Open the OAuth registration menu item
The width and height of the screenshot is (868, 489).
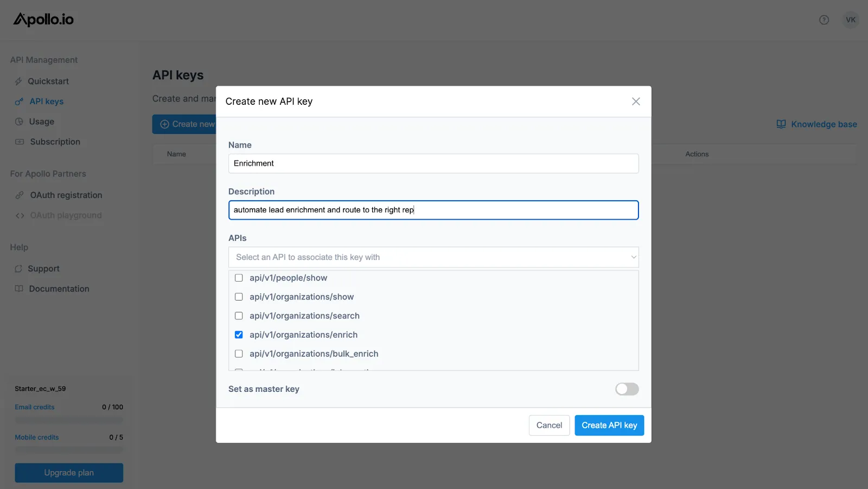pyautogui.click(x=66, y=195)
